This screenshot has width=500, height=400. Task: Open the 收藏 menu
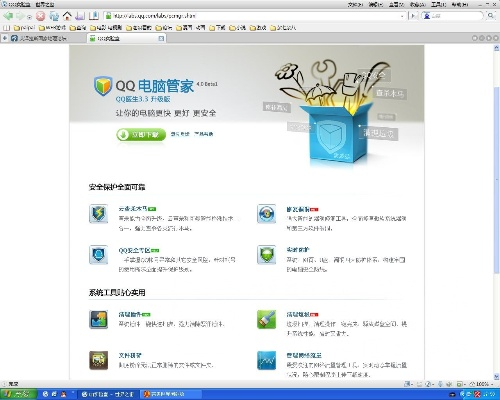[x=417, y=4]
